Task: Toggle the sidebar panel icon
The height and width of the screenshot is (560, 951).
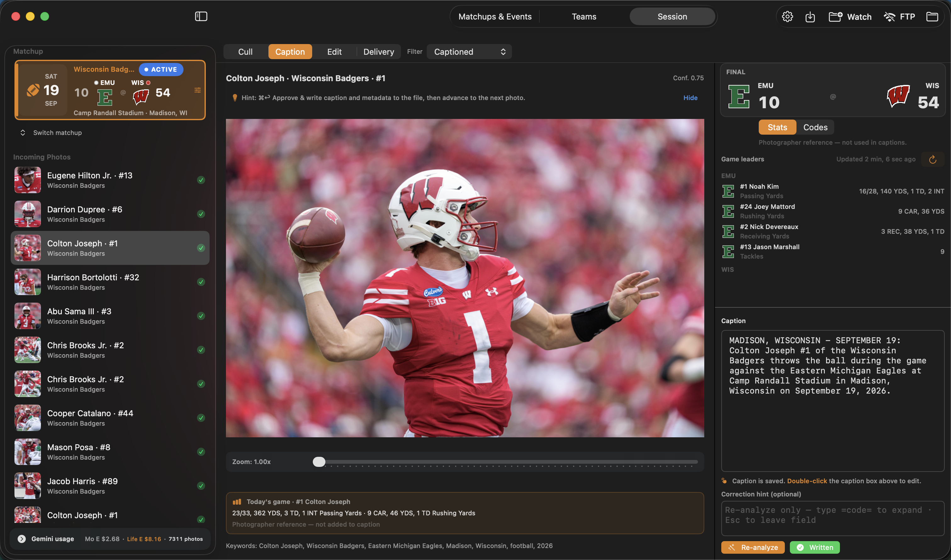Action: click(201, 17)
